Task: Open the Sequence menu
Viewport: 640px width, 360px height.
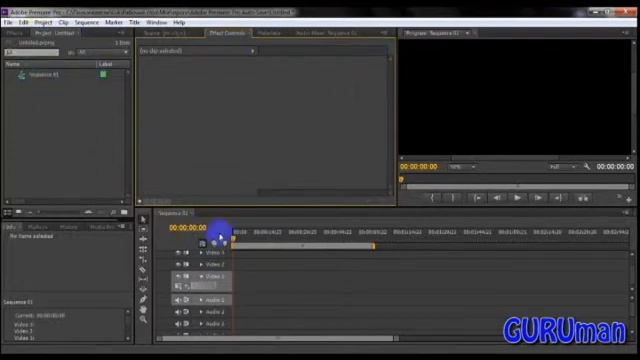Action: coord(87,22)
